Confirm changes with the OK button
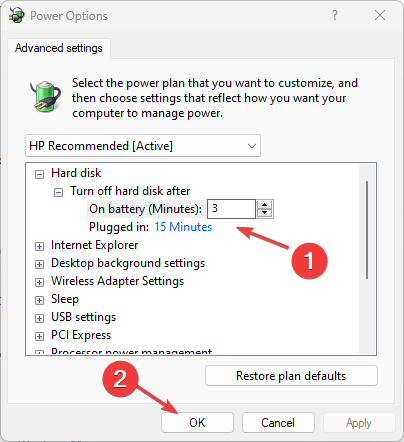 197,423
